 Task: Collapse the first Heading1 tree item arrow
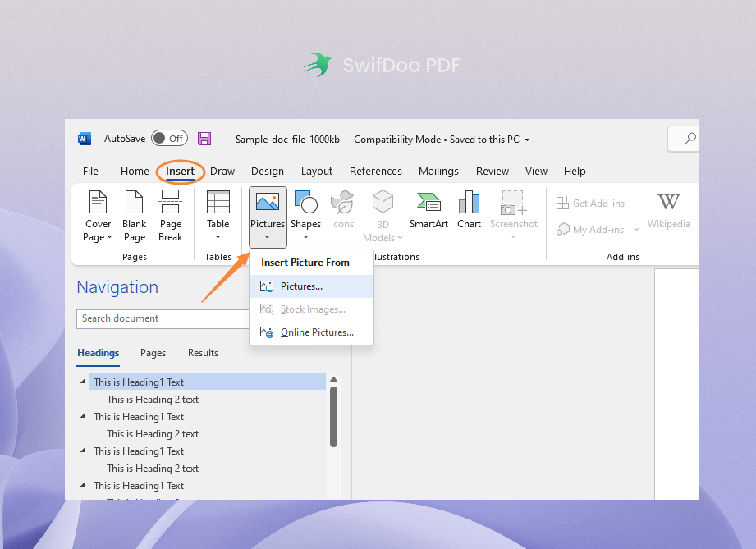[83, 382]
